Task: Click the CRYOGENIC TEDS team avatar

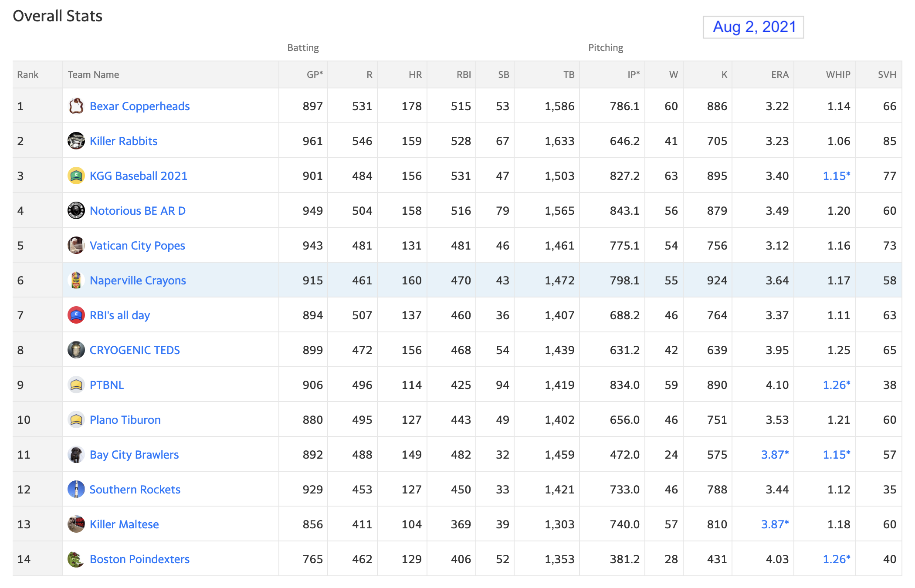Action: (76, 350)
